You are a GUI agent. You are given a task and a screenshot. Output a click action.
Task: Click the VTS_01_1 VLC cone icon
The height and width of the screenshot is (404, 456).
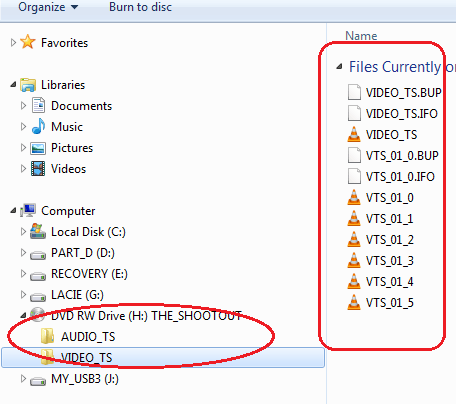point(354,218)
